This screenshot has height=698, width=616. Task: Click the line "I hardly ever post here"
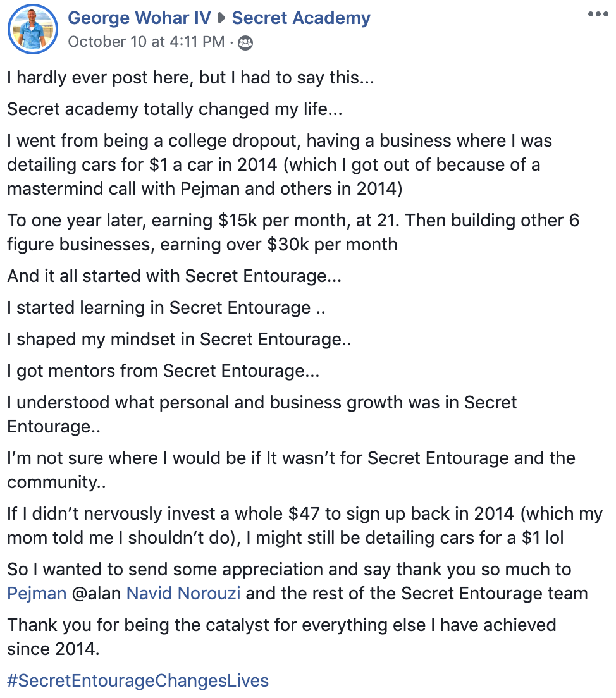(x=190, y=78)
